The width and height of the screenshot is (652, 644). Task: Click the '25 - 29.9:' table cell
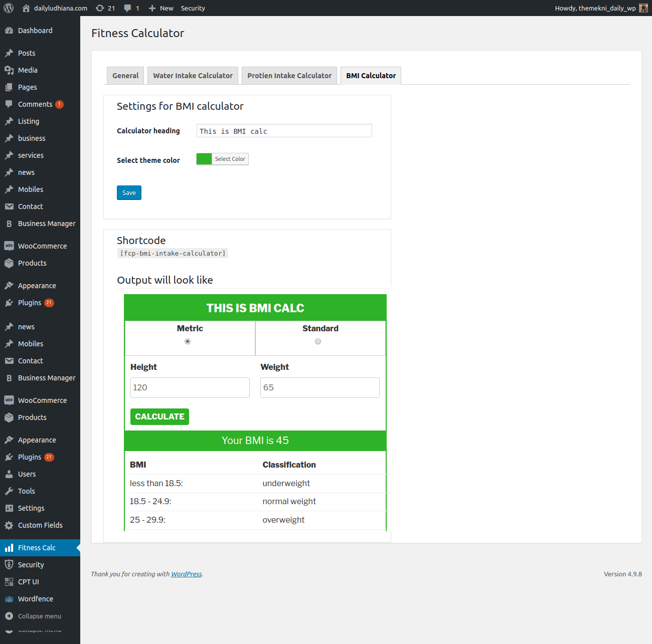click(x=147, y=520)
